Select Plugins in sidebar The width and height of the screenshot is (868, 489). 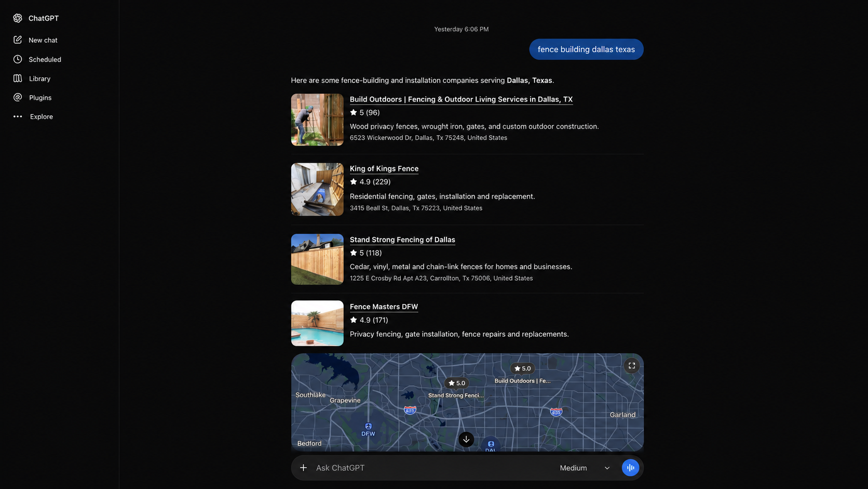click(x=40, y=97)
